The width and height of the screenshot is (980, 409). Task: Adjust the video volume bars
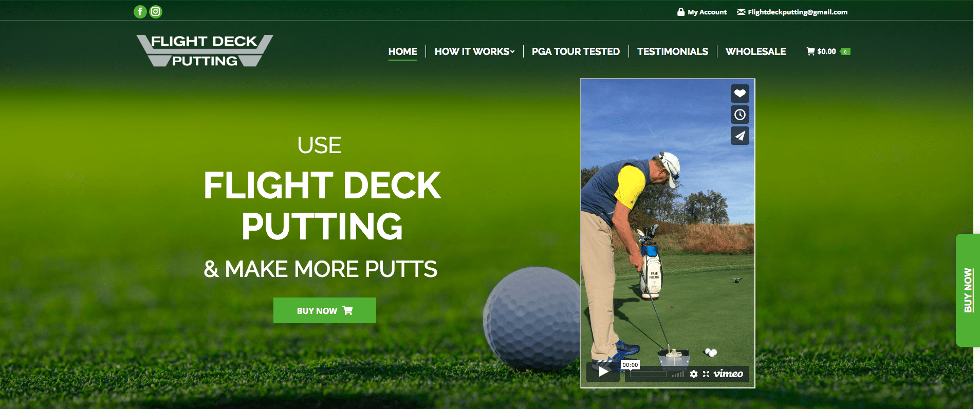(678, 374)
